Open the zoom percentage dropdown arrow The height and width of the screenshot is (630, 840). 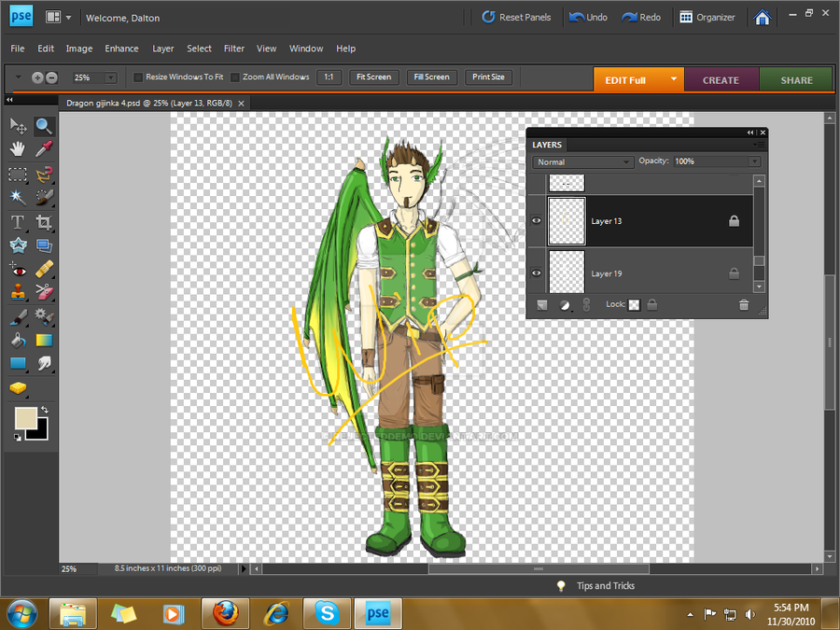tap(111, 77)
